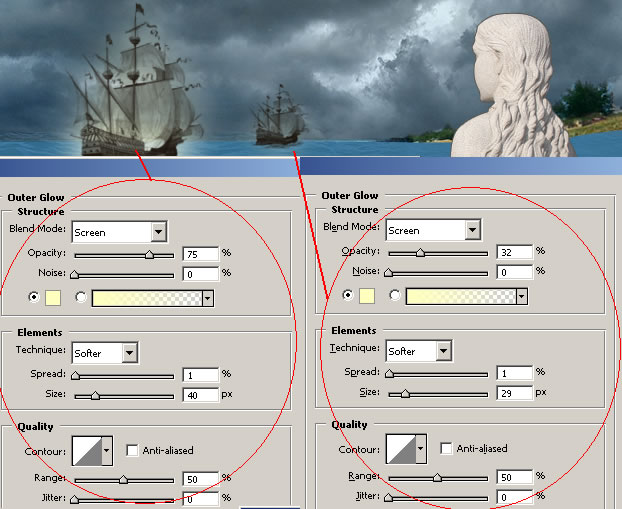Click the Noise slider handle in left panel
The image size is (622, 509).
pos(74,275)
